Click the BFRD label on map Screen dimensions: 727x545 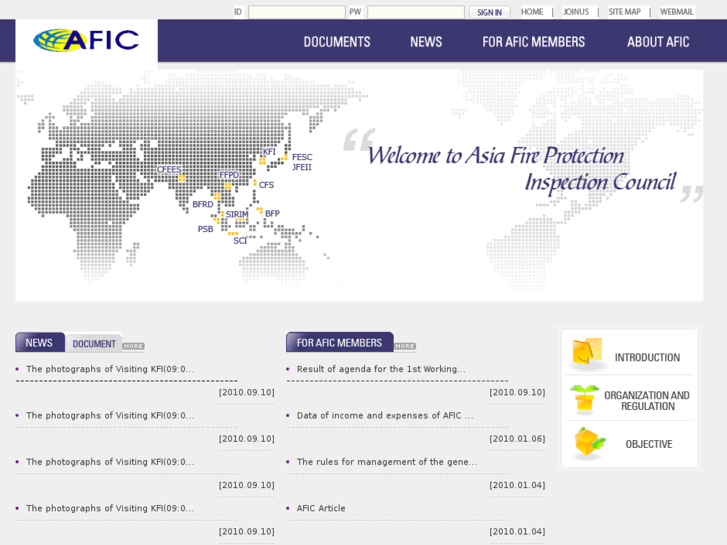(203, 204)
